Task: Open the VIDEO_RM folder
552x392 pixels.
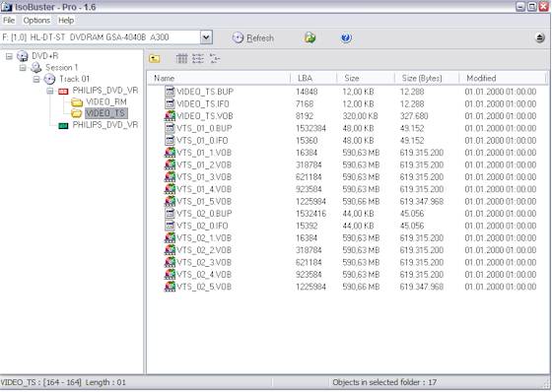Action: (106, 102)
